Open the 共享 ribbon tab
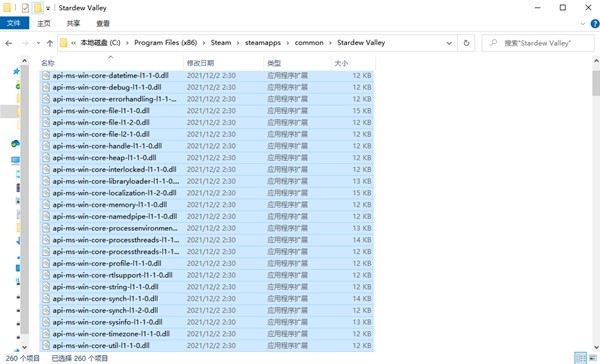The width and height of the screenshot is (600, 364). coord(73,23)
